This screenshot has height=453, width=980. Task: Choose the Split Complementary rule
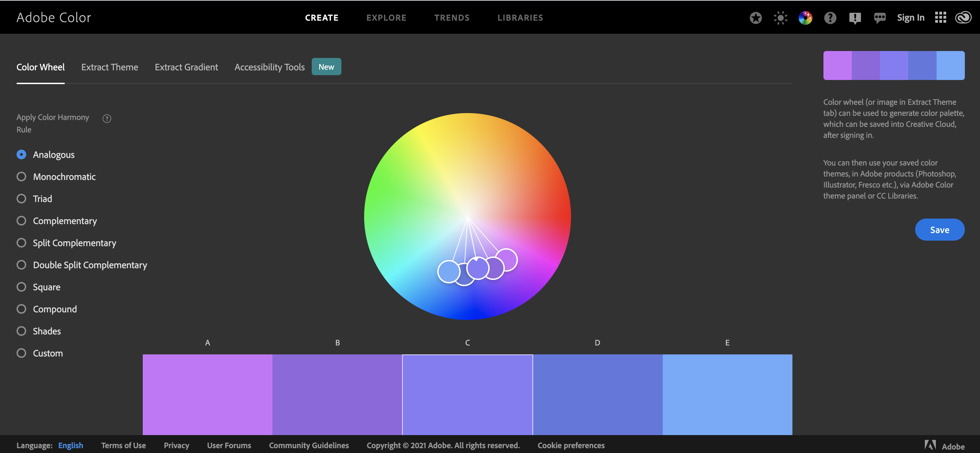22,243
